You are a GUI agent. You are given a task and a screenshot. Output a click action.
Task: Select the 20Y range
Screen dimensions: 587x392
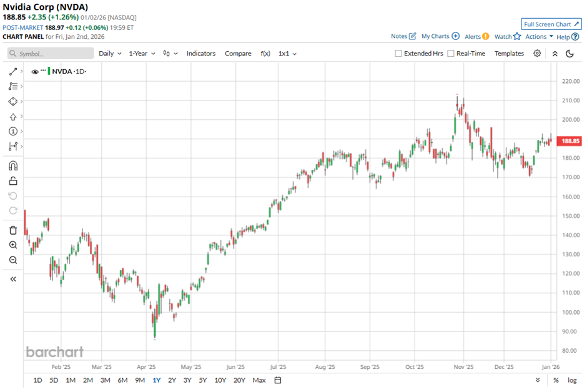[x=239, y=380]
